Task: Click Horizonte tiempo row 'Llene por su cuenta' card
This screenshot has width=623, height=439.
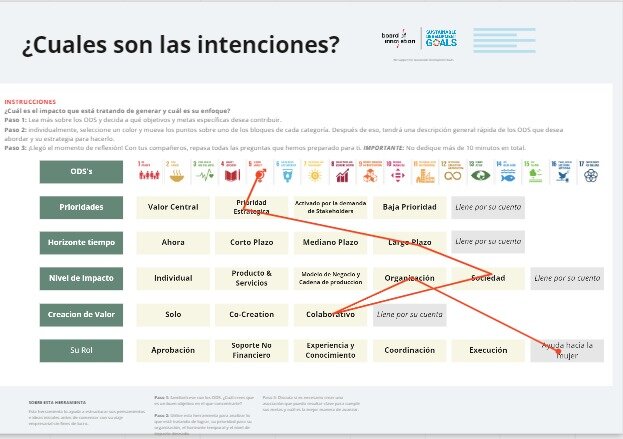Action: click(x=488, y=242)
